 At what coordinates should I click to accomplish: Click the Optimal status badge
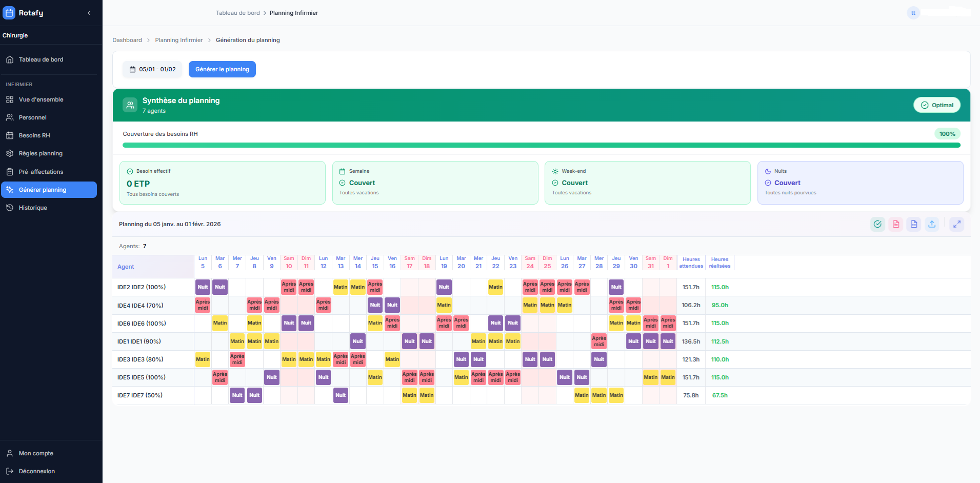tap(936, 105)
